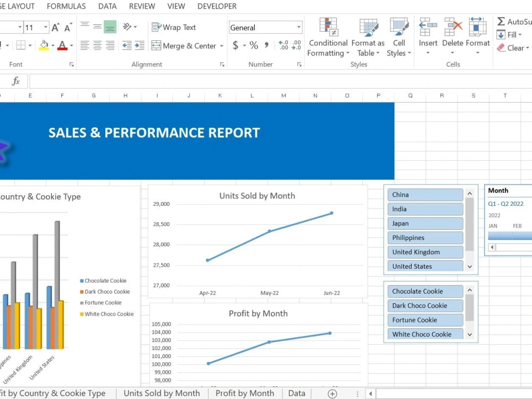Click the Insert Function fx button
The height and width of the screenshot is (399, 532).
[x=15, y=81]
